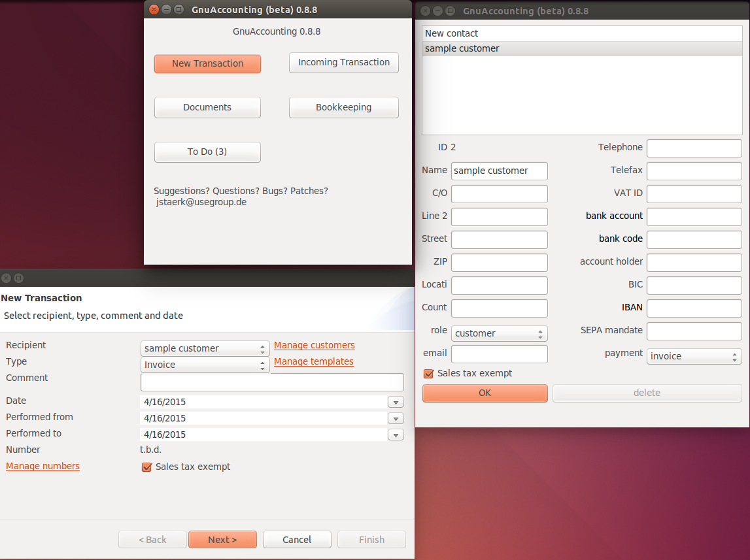The image size is (750, 560).
Task: Expand the payment dropdown showing invoice
Action: pos(694,356)
